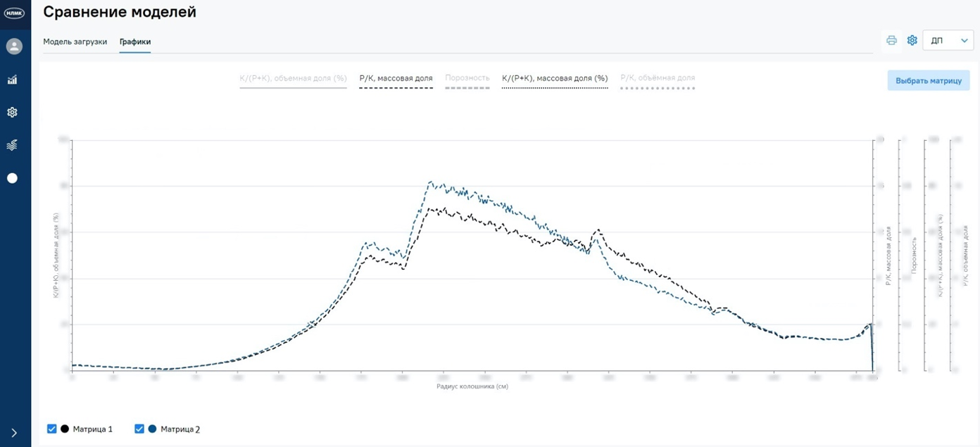Click the blue Матрица 2 color dot
The height and width of the screenshot is (447, 980).
point(152,429)
